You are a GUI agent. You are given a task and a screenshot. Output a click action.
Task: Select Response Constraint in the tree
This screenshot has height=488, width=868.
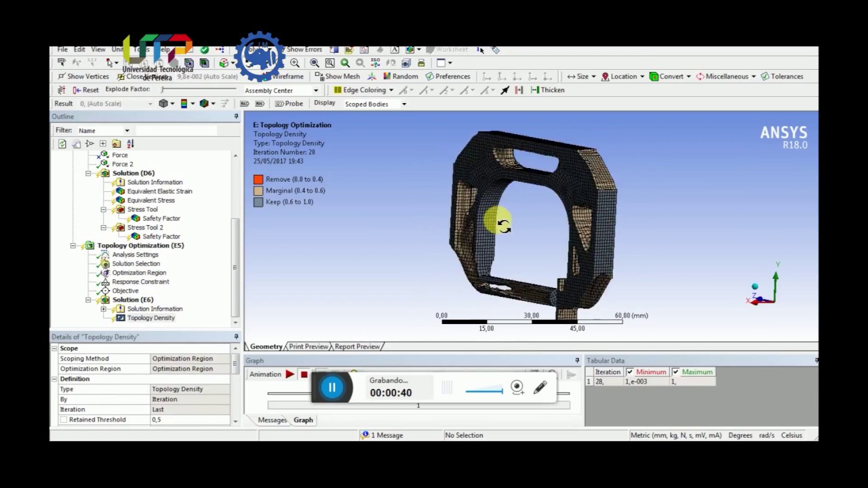140,282
